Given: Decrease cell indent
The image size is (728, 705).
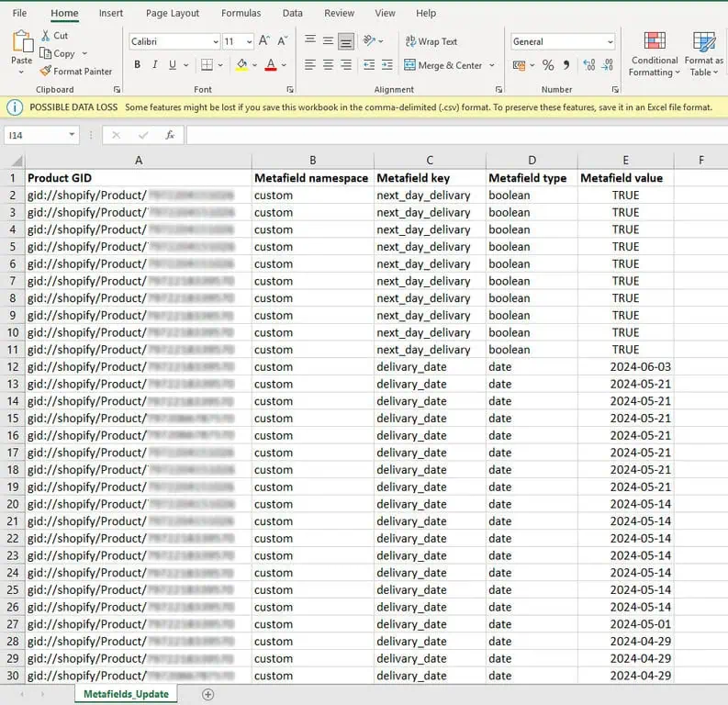Looking at the screenshot, I should [369, 65].
